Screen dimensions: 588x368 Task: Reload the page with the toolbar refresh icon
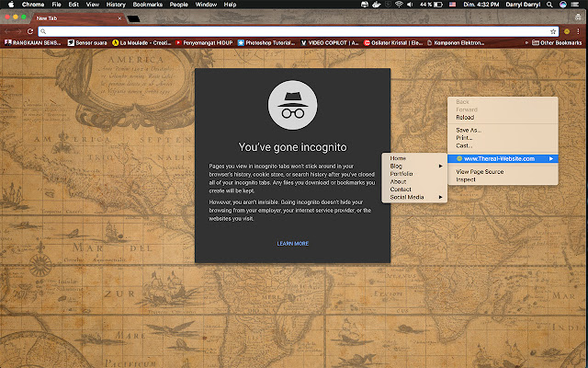point(30,31)
